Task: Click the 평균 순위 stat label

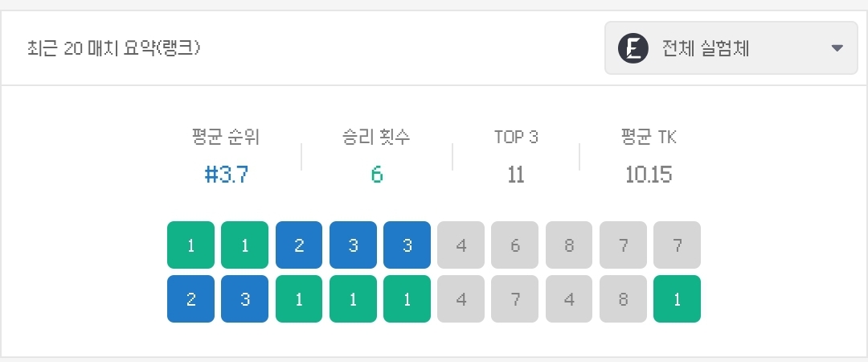Action: point(226,138)
